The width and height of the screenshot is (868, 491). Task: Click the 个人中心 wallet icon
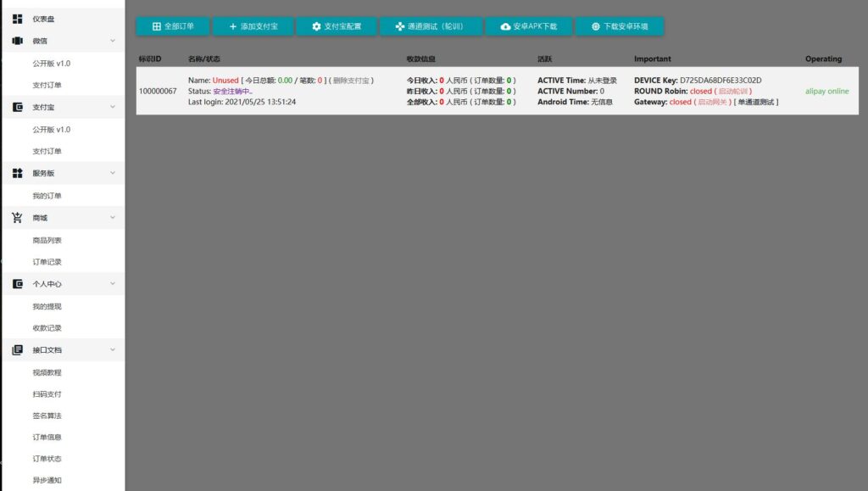pyautogui.click(x=17, y=284)
